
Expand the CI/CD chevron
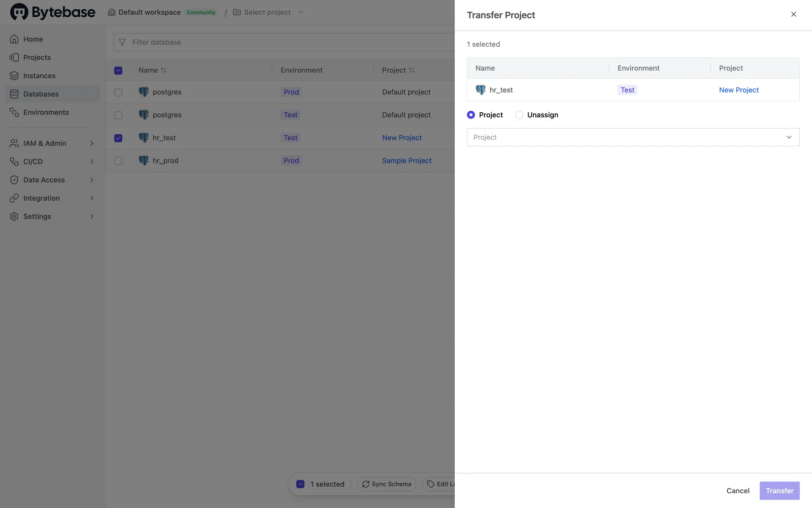(x=92, y=162)
